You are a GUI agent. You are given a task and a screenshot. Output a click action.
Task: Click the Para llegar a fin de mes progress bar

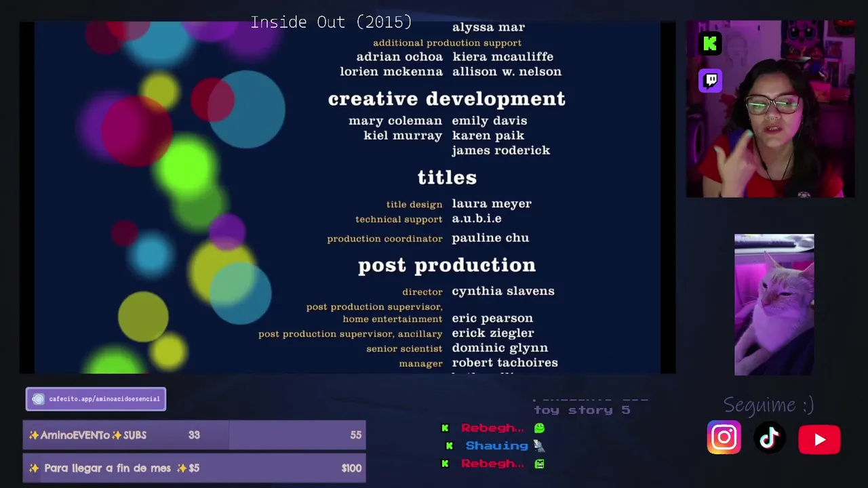click(195, 468)
